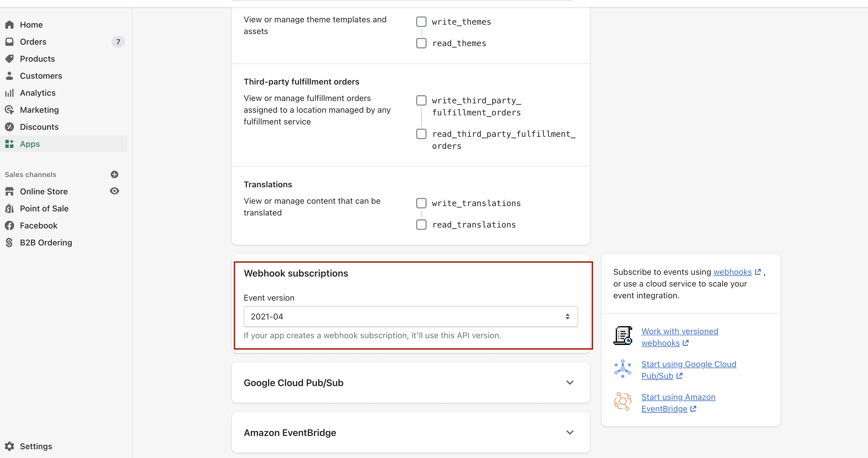View online store with eye icon
The image size is (868, 458).
click(x=115, y=191)
